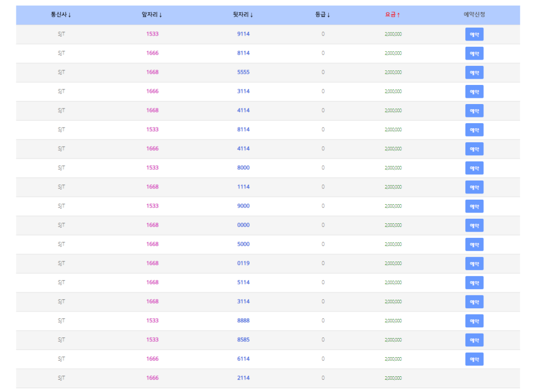Reserve the 1533-8888 number

click(474, 321)
